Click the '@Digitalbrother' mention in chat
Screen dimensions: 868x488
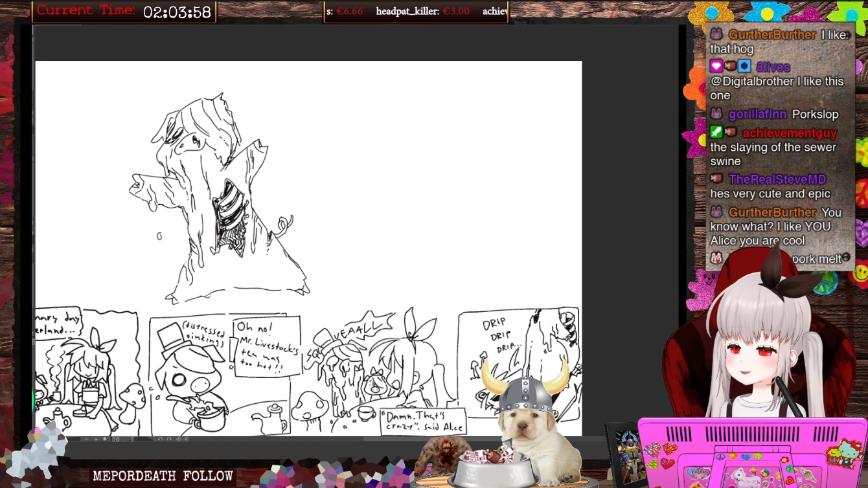[x=752, y=82]
